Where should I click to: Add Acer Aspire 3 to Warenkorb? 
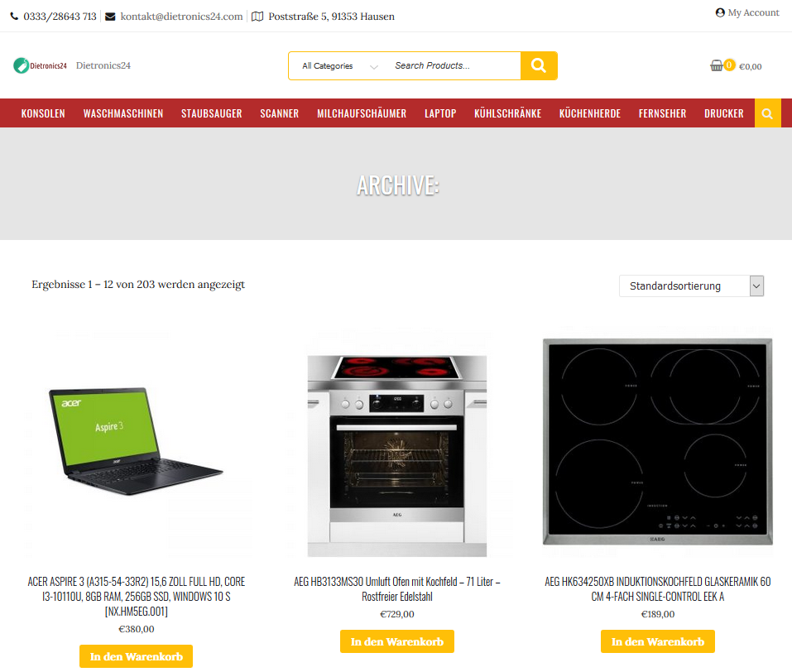[x=136, y=656]
